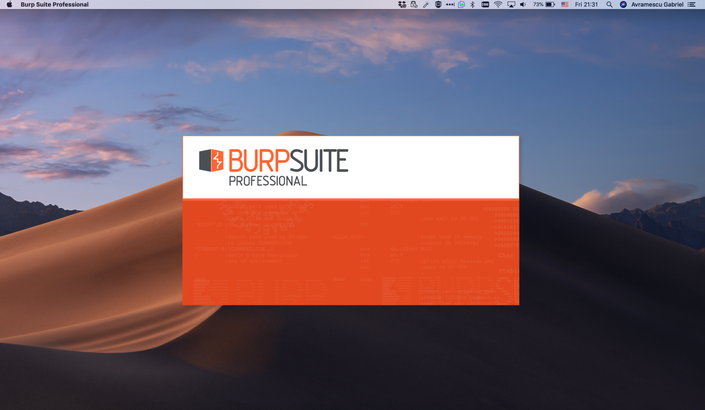Click the Burp Suite cube logo on splash

[211, 160]
